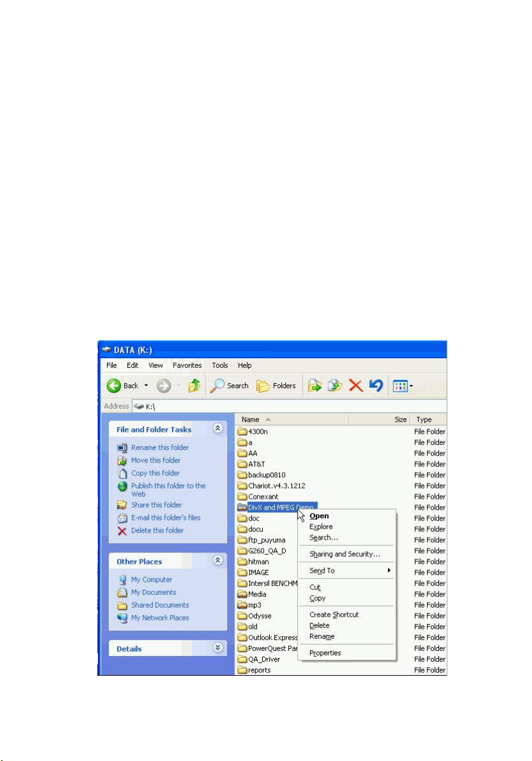Open the Views dropdown button
This screenshot has height=761, width=532.
point(403,386)
